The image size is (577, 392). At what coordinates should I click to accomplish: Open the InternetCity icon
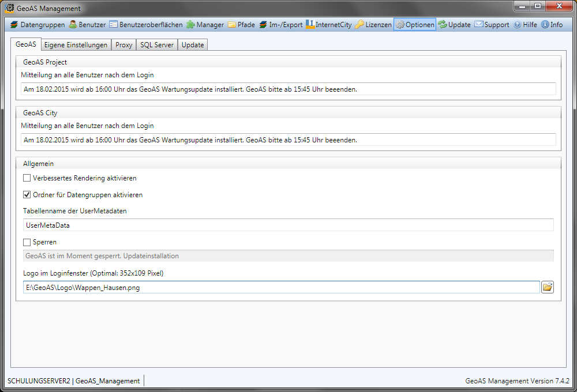pos(310,24)
